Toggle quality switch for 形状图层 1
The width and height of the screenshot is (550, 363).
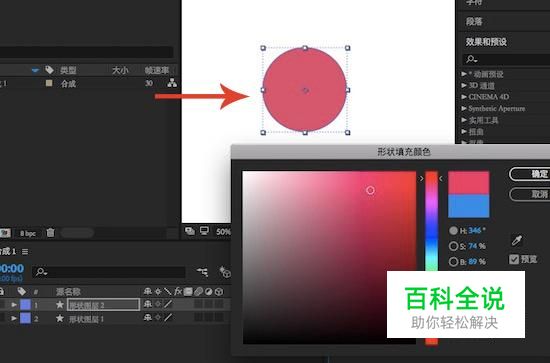[x=168, y=318]
